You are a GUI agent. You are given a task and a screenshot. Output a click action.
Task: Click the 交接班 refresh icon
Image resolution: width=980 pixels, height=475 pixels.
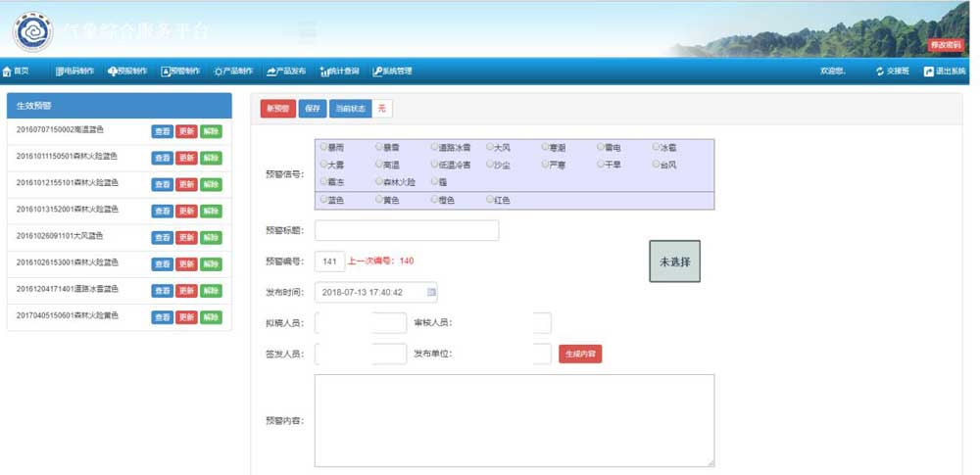(880, 71)
